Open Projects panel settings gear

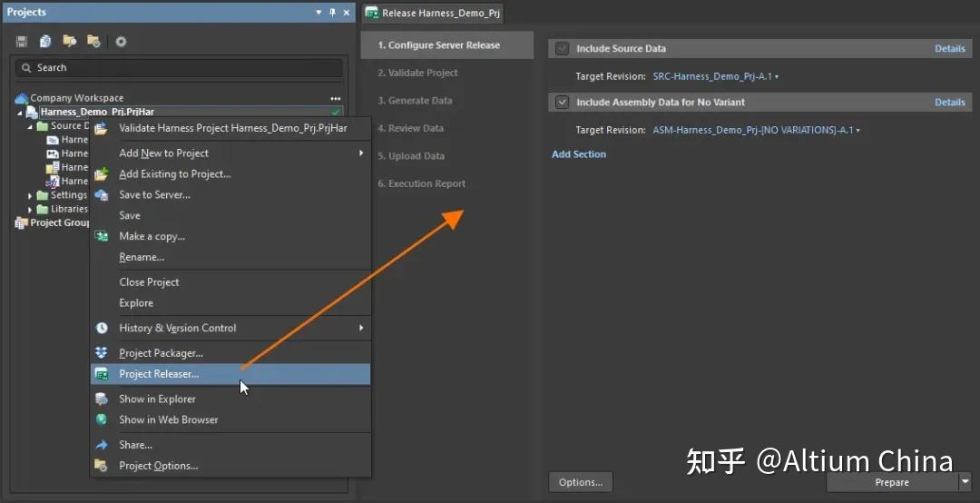[x=122, y=41]
